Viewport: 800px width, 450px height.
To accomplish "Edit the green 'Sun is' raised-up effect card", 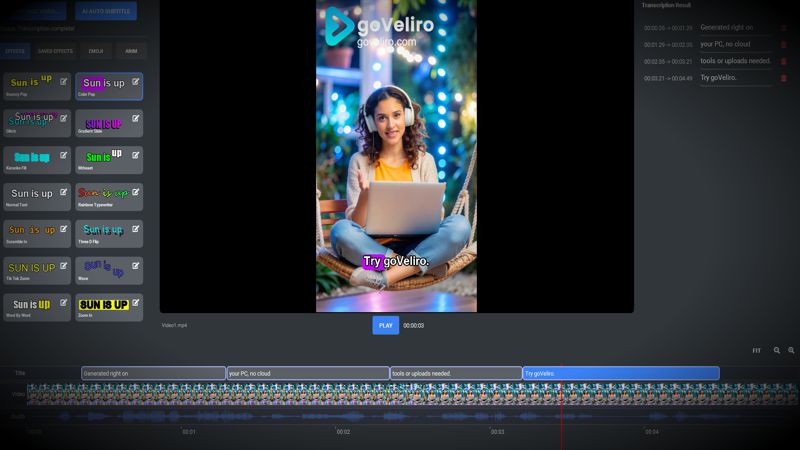I will click(x=135, y=155).
